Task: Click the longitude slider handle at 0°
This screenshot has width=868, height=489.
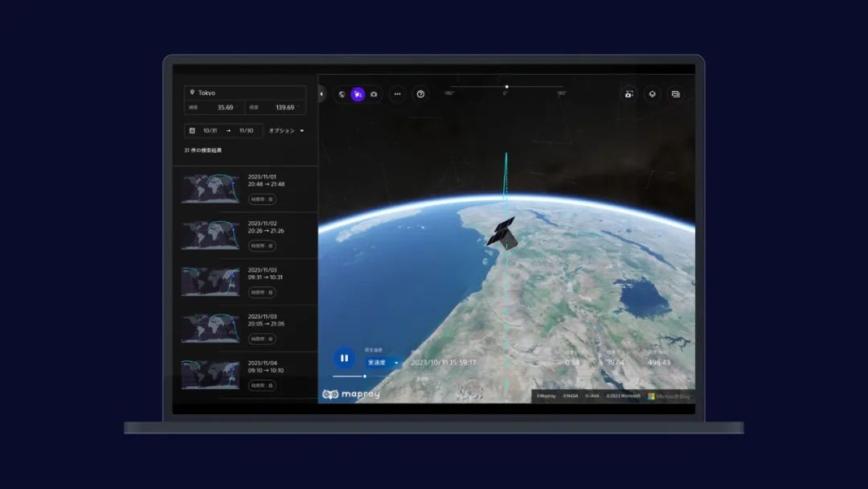Action: pyautogui.click(x=506, y=87)
